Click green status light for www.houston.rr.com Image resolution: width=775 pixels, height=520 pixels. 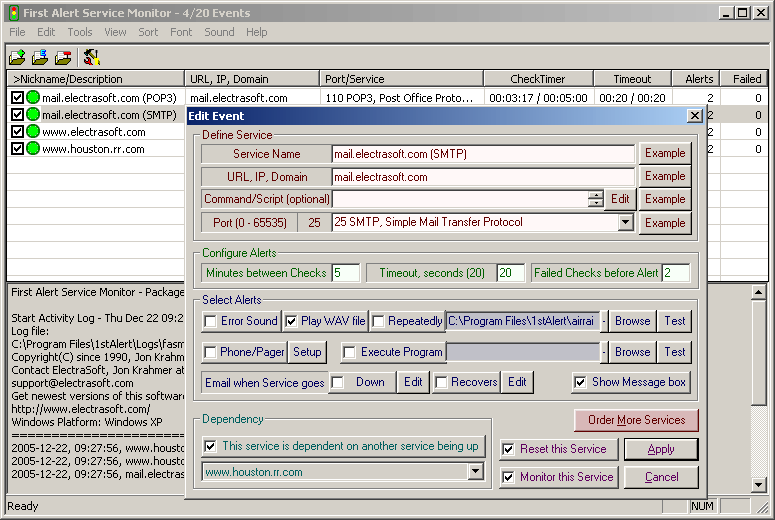33,149
